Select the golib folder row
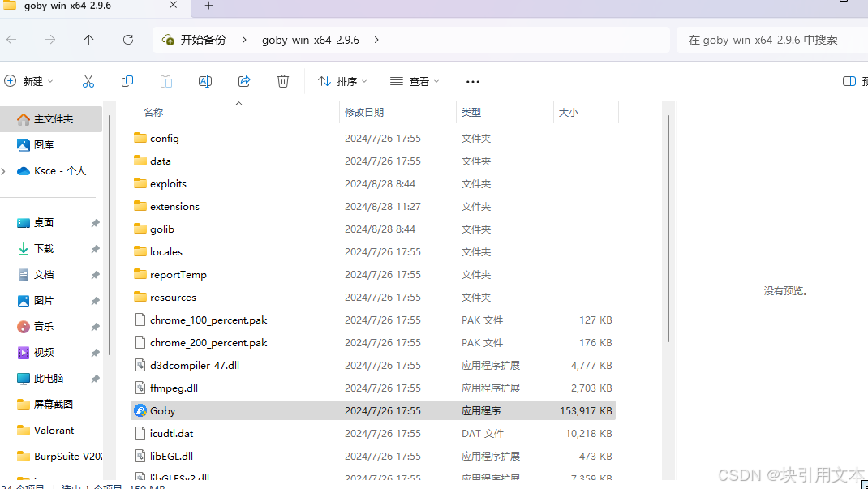 373,229
